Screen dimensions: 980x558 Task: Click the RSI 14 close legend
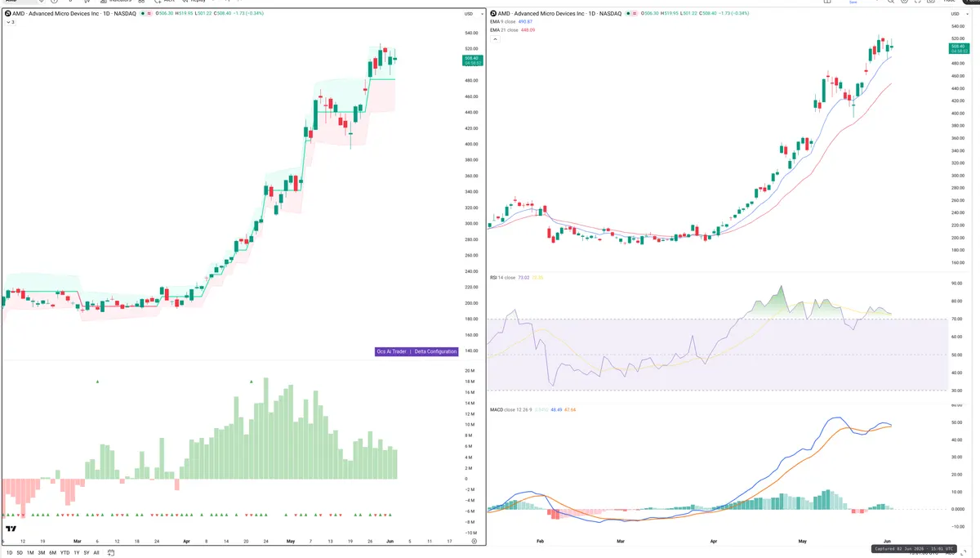[502, 278]
